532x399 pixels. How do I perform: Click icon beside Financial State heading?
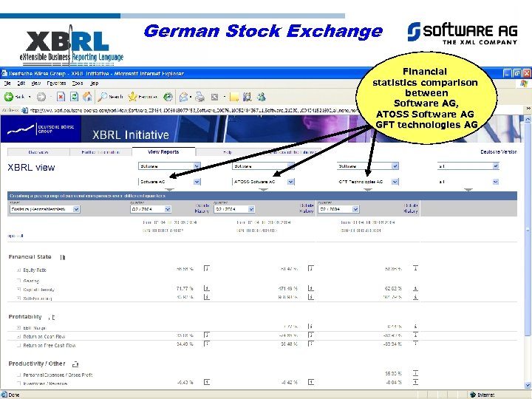click(63, 257)
